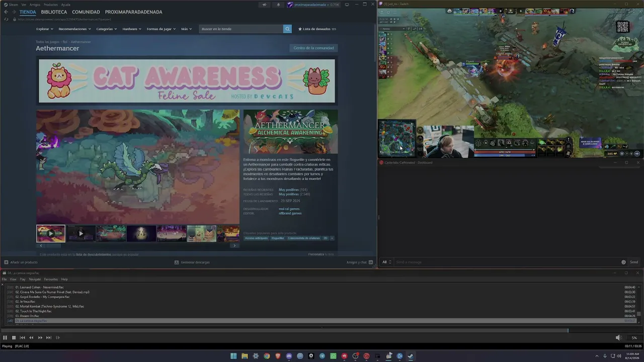Open Steam big picture display icon
Screen dimensions: 644x362
tap(347, 5)
